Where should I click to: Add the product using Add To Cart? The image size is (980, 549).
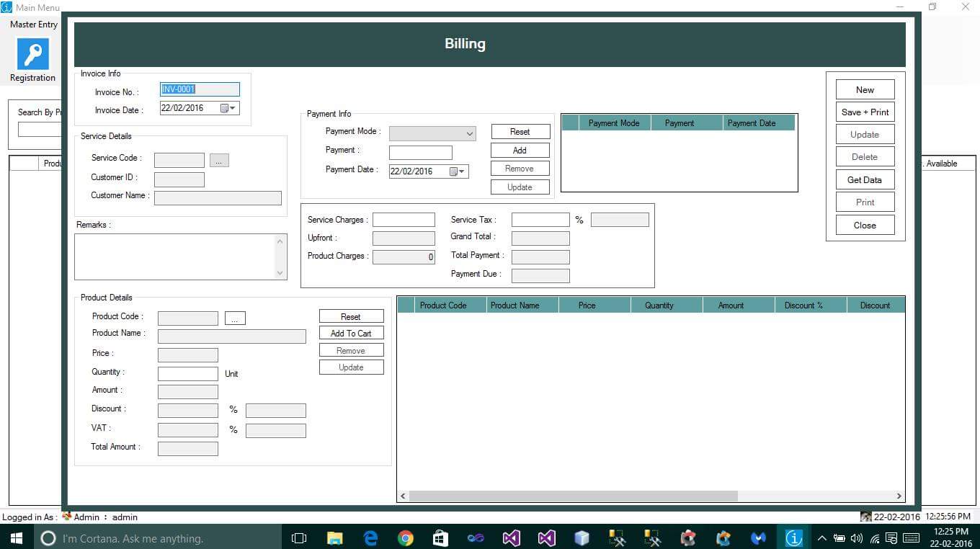(x=351, y=333)
